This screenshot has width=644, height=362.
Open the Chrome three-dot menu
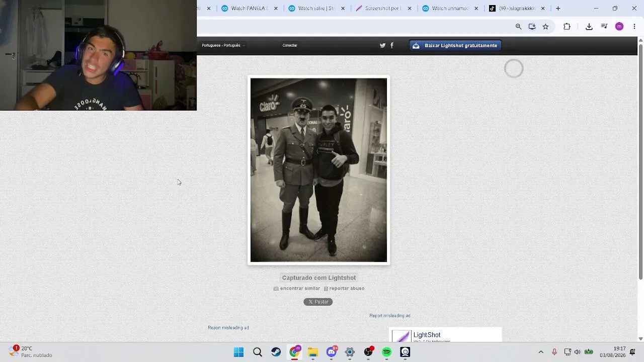click(634, 27)
